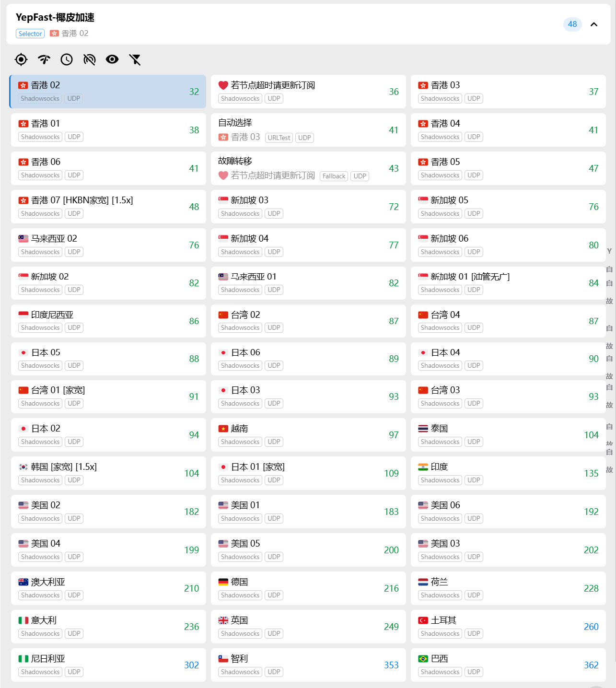
Task: Run the network delay test icon
Action: point(44,59)
